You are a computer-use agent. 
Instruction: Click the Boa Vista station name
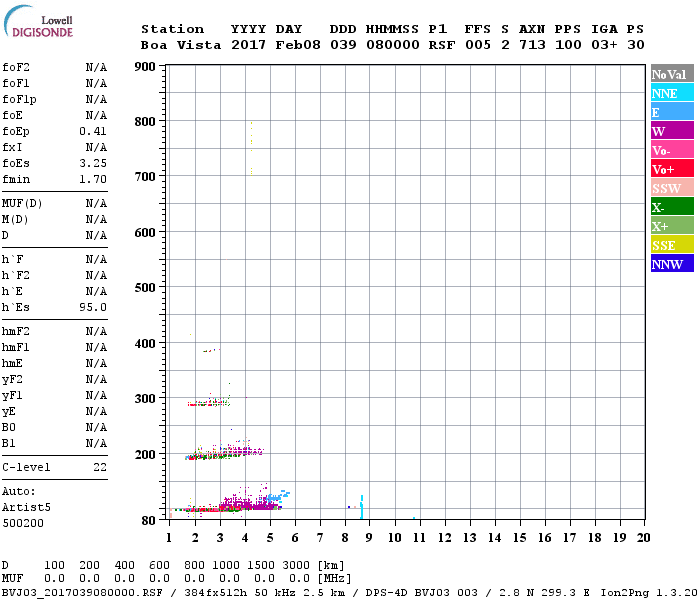181,45
